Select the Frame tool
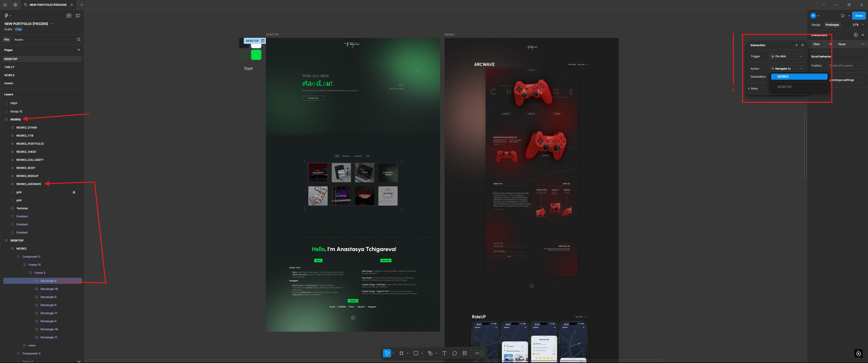This screenshot has height=363, width=868. pyautogui.click(x=401, y=353)
